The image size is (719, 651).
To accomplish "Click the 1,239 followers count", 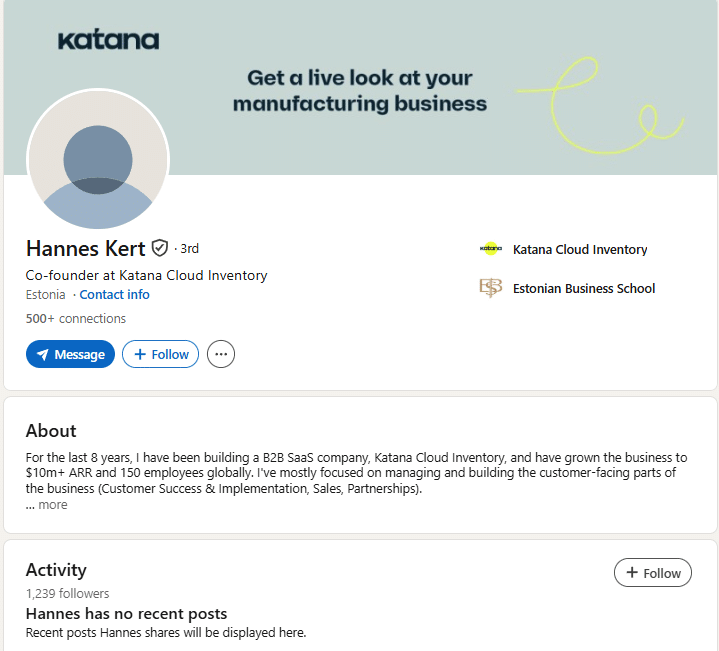I will click(67, 594).
